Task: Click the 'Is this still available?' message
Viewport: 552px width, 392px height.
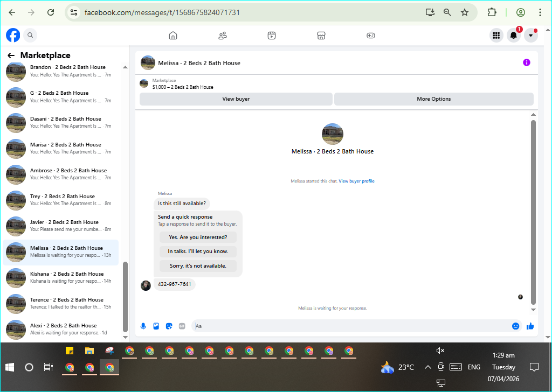Action: [182, 204]
